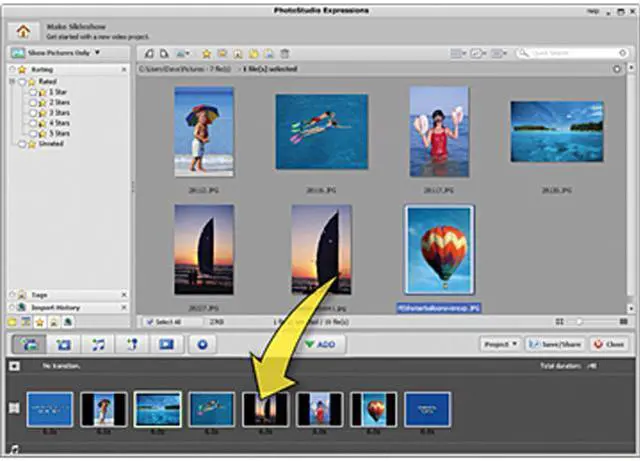Rotate right using the second browser toolbar icon

coord(164,53)
